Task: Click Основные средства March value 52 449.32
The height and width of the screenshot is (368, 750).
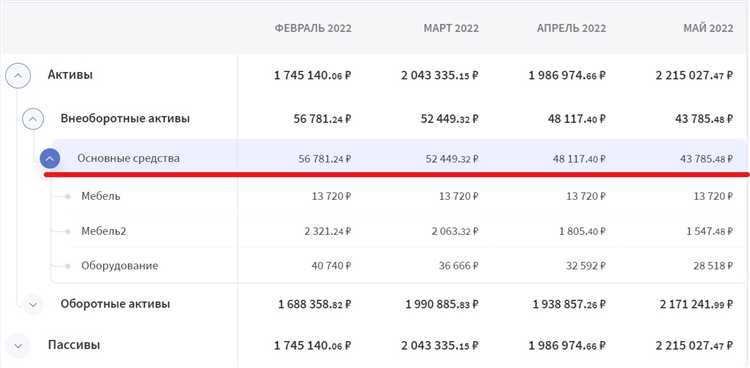Action: 452,159
